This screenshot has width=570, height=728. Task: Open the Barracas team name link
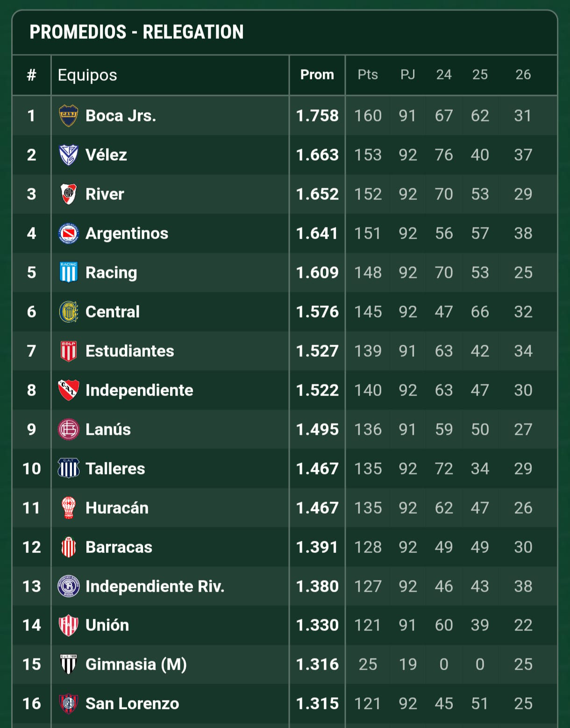tap(119, 547)
